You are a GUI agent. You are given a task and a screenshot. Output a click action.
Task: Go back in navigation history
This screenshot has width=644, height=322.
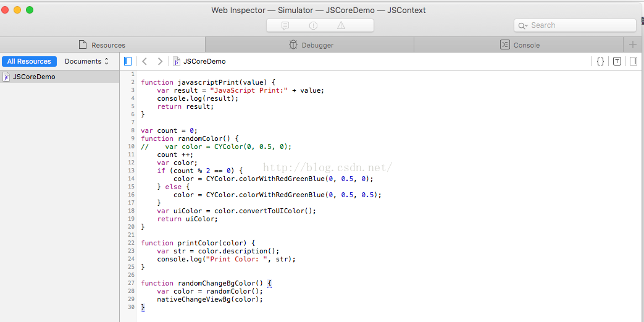144,61
